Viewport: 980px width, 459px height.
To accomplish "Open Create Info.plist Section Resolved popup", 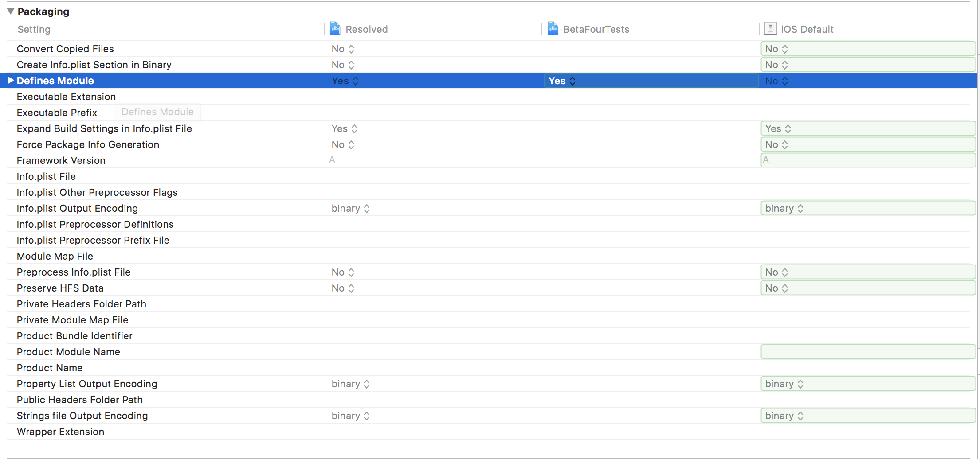I will click(343, 65).
